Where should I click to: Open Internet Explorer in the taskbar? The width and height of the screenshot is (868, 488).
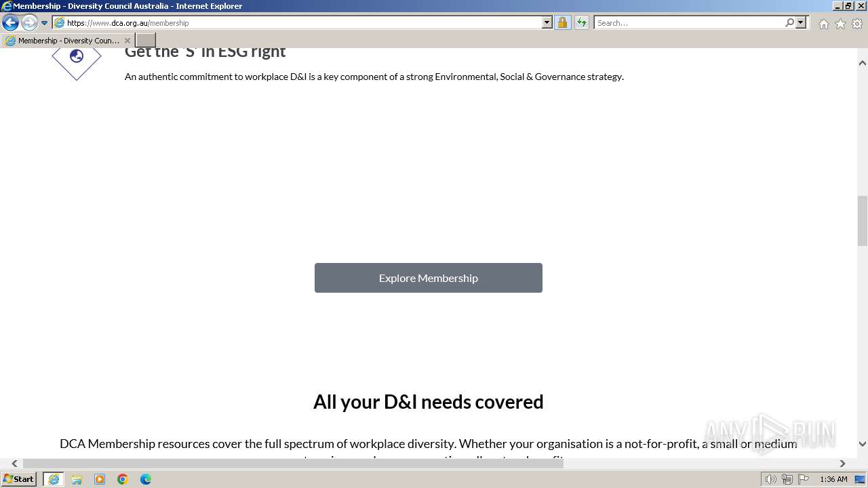(x=53, y=479)
